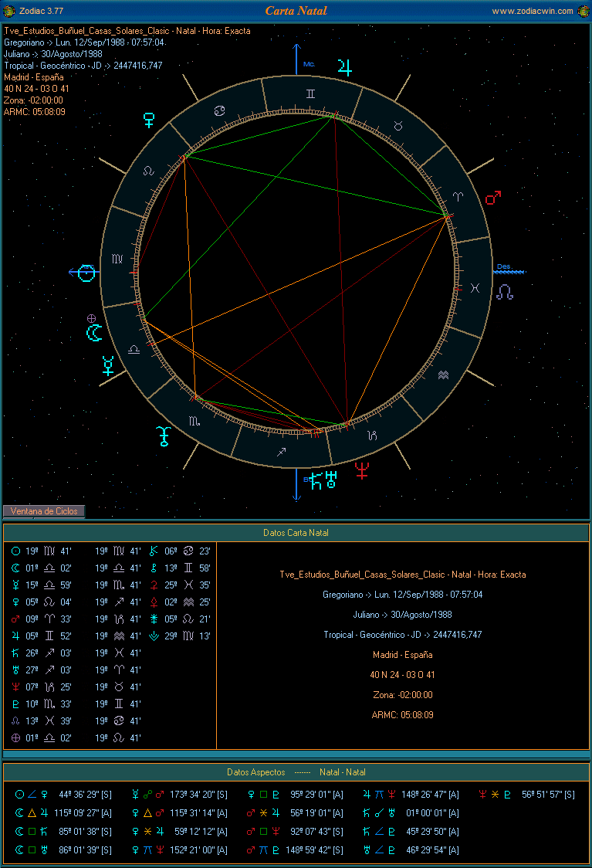Click the Libra sign on the wheel

point(134,349)
